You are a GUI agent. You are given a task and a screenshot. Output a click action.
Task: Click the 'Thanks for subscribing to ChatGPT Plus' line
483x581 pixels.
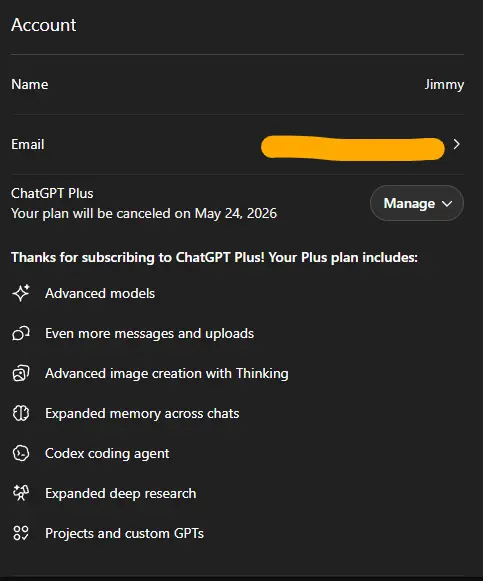[214, 257]
